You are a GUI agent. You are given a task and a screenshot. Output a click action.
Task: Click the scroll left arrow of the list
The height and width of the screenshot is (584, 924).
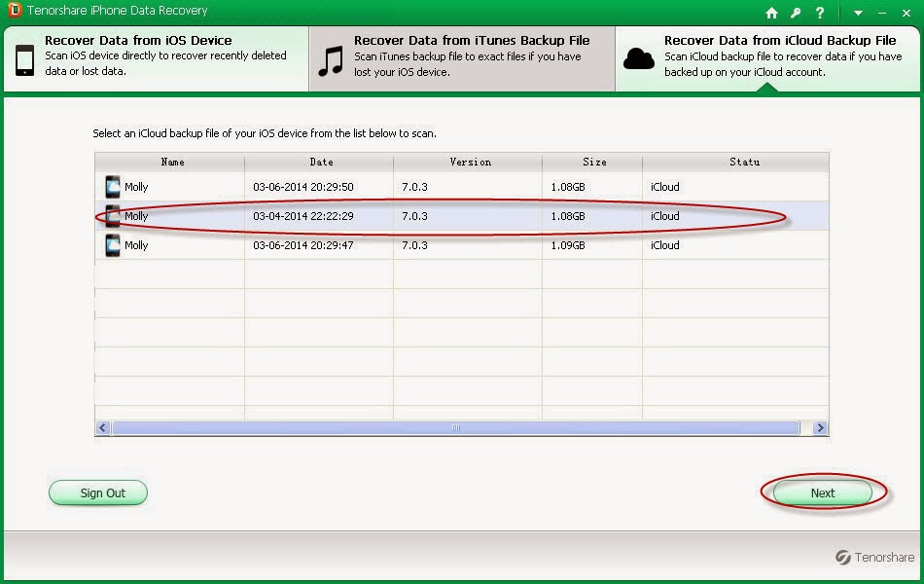pos(103,427)
